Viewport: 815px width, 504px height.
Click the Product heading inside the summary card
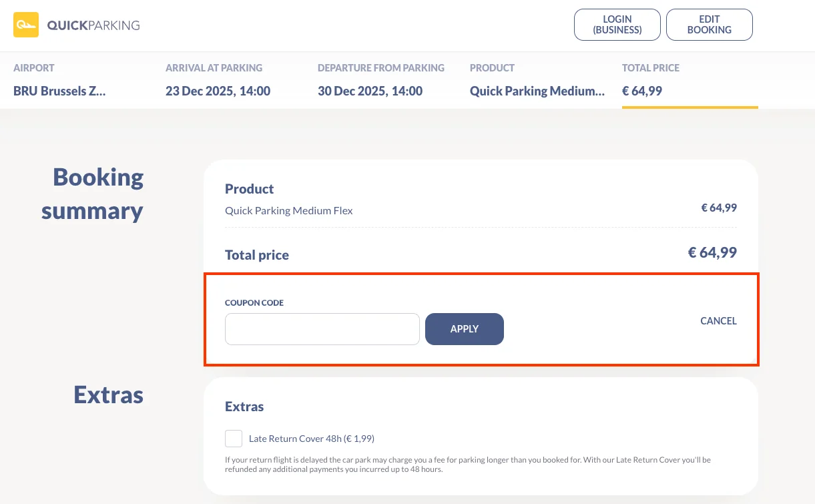[x=249, y=189]
